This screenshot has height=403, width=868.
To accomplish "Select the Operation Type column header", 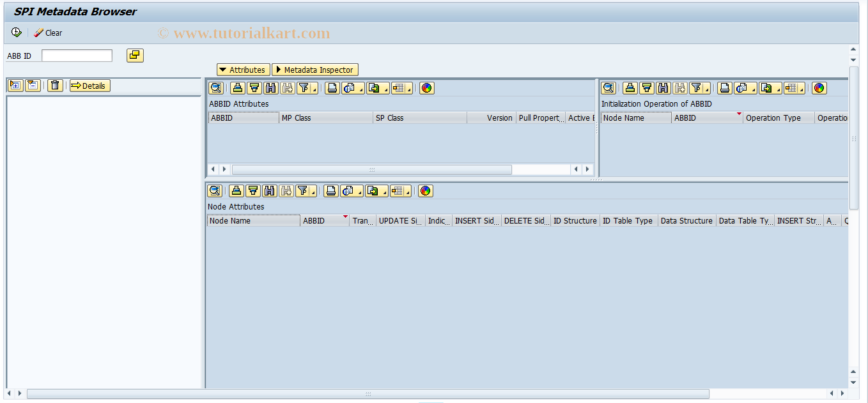I will (x=779, y=118).
